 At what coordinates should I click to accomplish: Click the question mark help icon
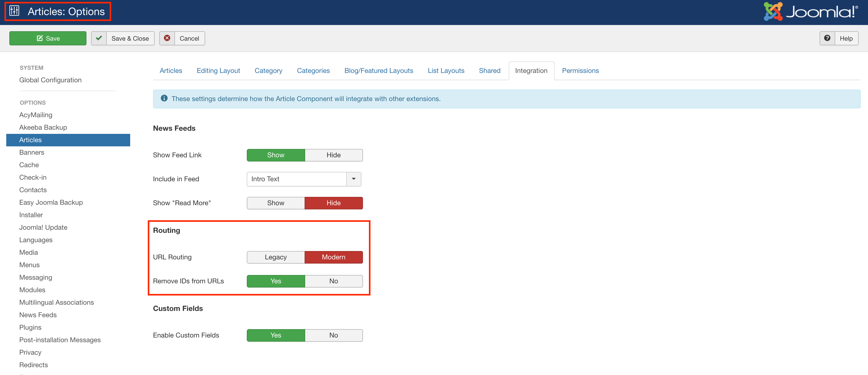(827, 38)
